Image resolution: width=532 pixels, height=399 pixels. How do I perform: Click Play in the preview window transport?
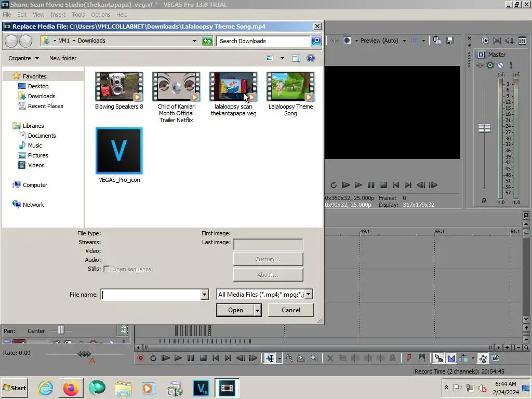(x=358, y=185)
